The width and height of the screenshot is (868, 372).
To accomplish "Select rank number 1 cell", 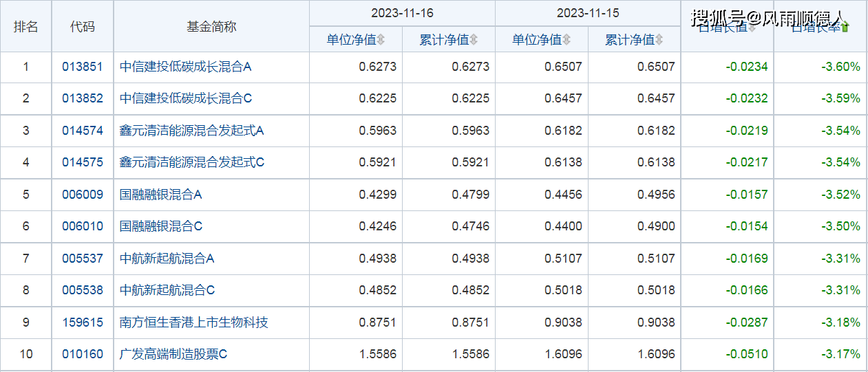I will pos(26,67).
